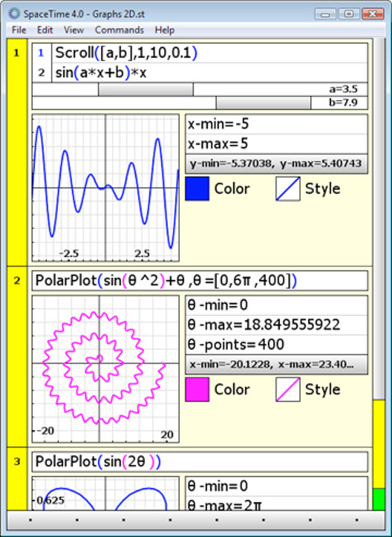392x537 pixels.
Task: Edit the θ-points=400 field
Action: click(x=276, y=344)
